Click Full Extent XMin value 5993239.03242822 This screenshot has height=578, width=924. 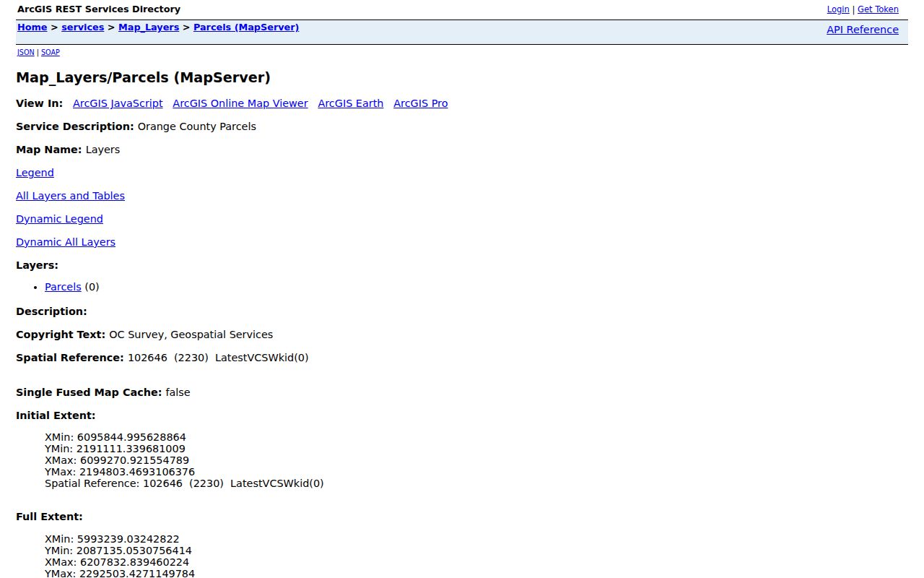[x=128, y=539]
